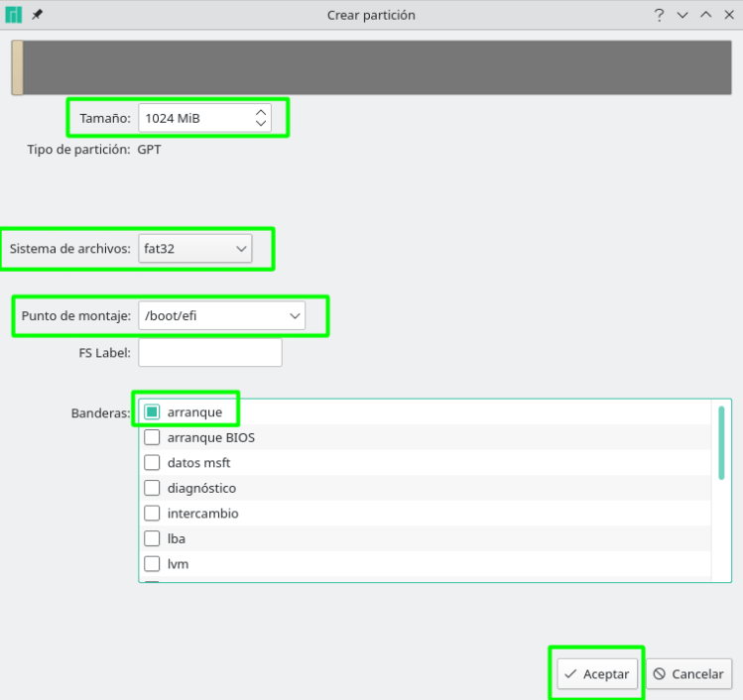The image size is (743, 700).
Task: Enable the arranque BIOS flag
Action: (152, 437)
